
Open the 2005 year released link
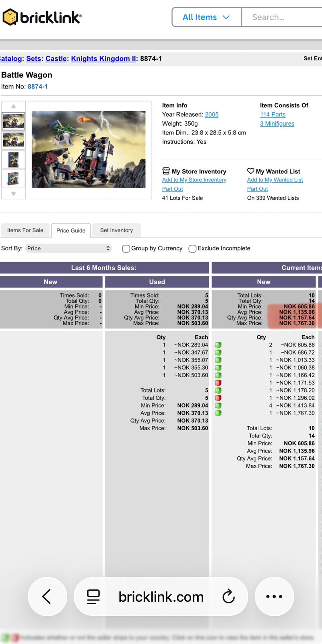point(212,114)
